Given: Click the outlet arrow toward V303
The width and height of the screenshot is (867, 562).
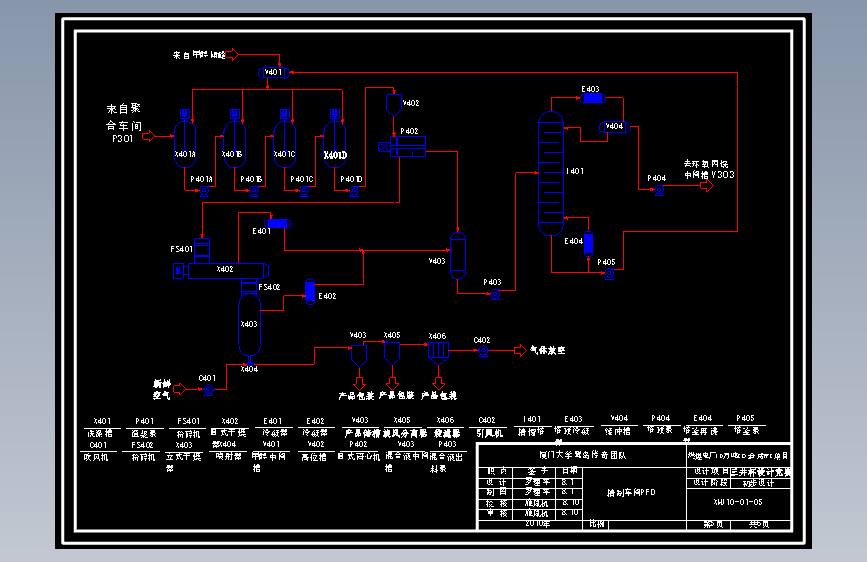Looking at the screenshot, I should coord(707,186).
